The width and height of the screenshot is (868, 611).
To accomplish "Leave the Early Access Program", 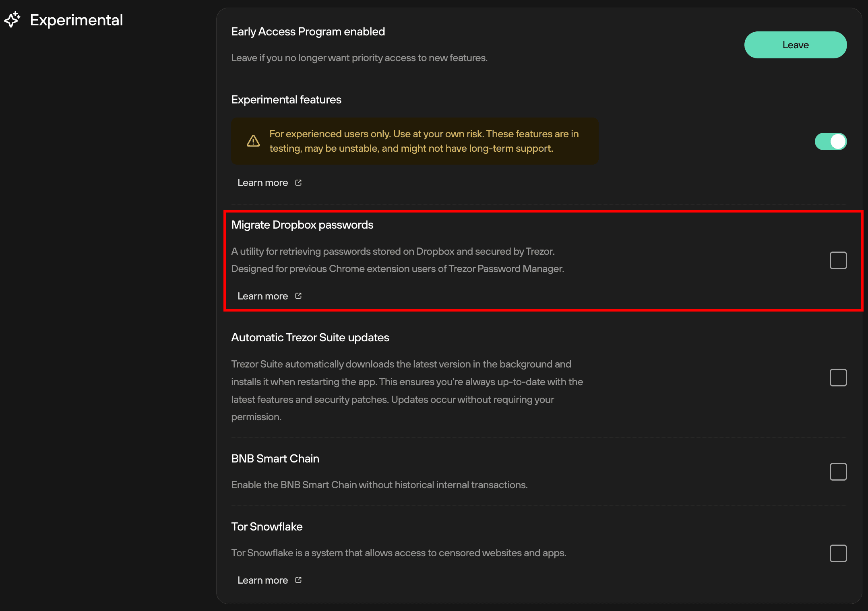I will 796,45.
